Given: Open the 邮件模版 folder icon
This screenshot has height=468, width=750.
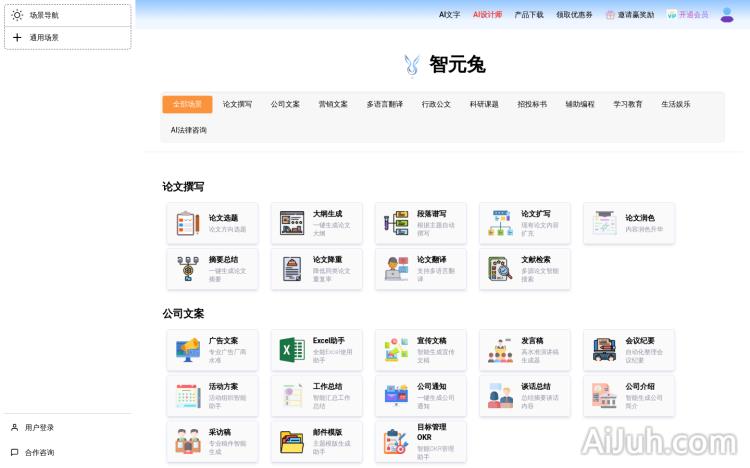Looking at the screenshot, I should click(x=292, y=441).
